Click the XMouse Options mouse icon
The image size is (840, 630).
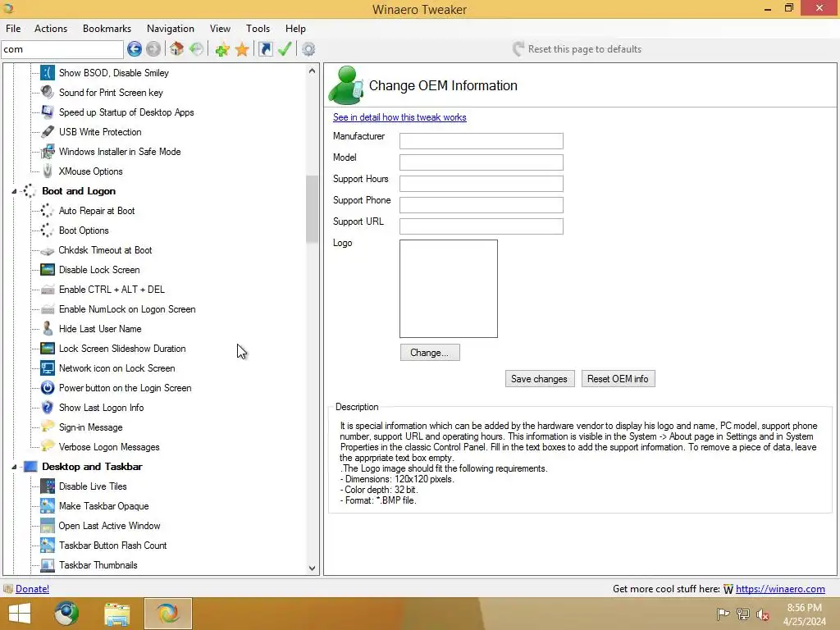pyautogui.click(x=48, y=171)
